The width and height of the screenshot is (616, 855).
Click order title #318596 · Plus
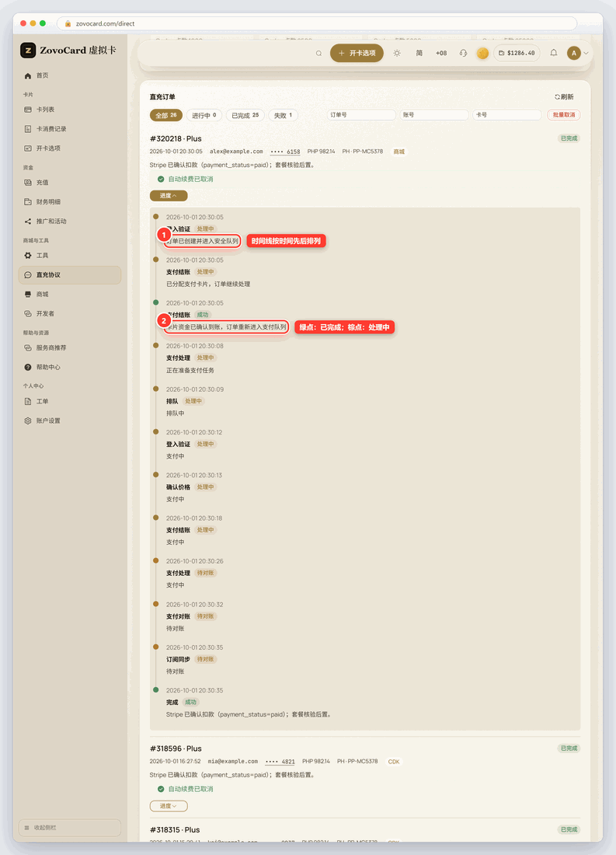176,749
